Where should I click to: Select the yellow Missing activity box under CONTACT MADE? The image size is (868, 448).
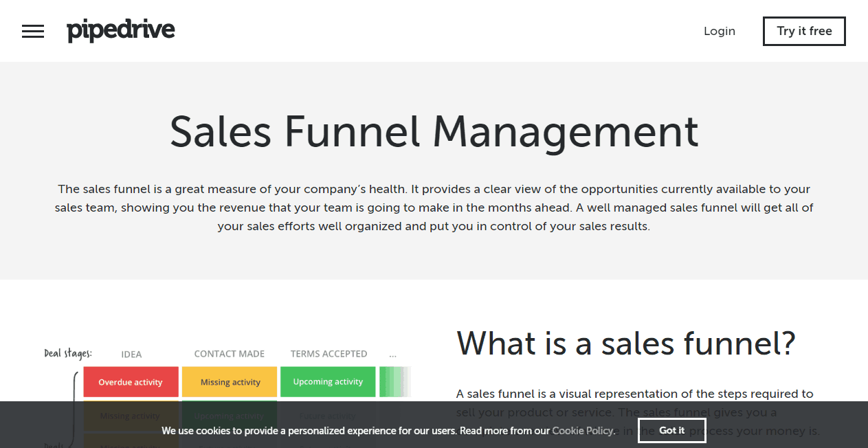coord(230,382)
